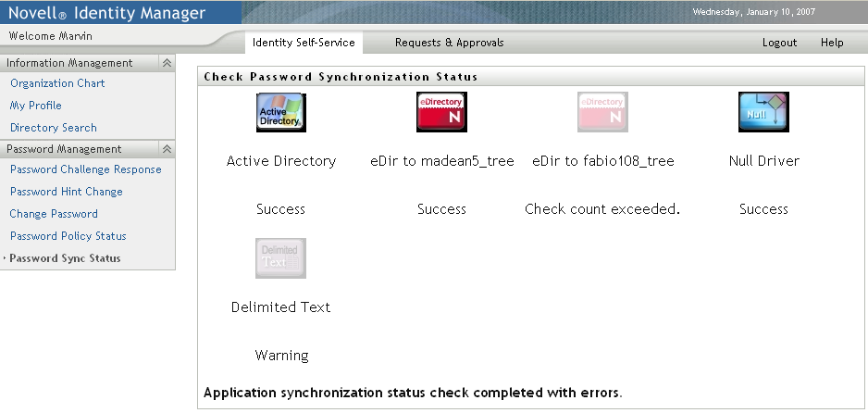Click the Logout link
The height and width of the screenshot is (413, 868).
[779, 43]
